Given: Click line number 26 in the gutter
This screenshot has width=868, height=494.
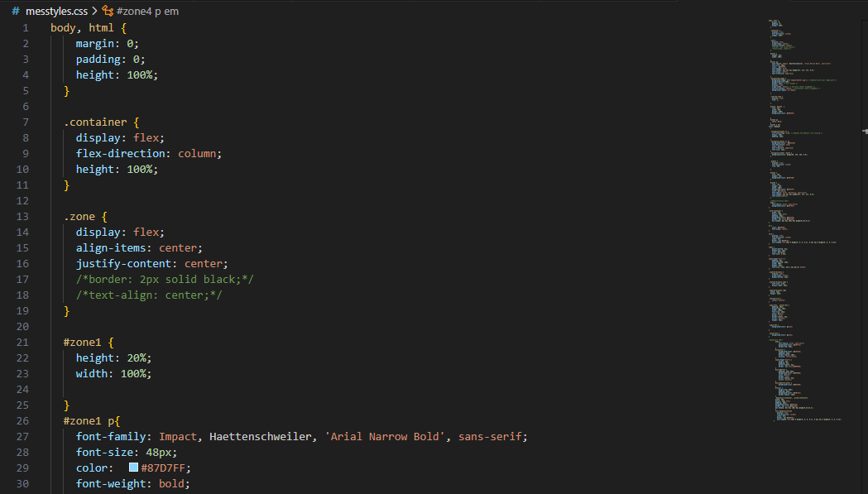Looking at the screenshot, I should (x=22, y=421).
